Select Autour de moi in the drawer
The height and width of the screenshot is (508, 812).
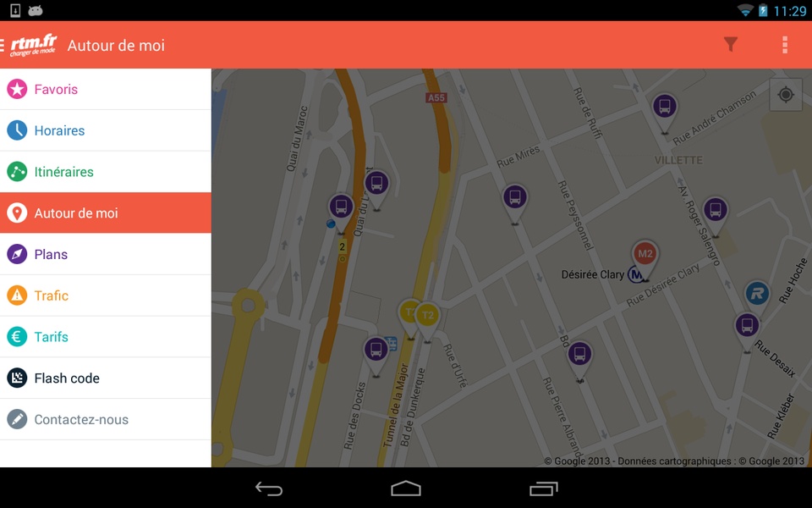point(106,213)
